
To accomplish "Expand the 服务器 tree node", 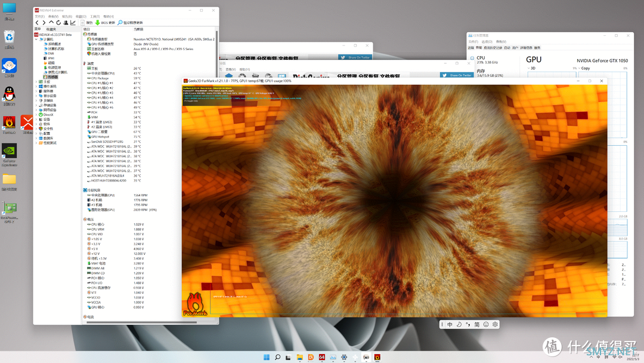I will pos(36,91).
